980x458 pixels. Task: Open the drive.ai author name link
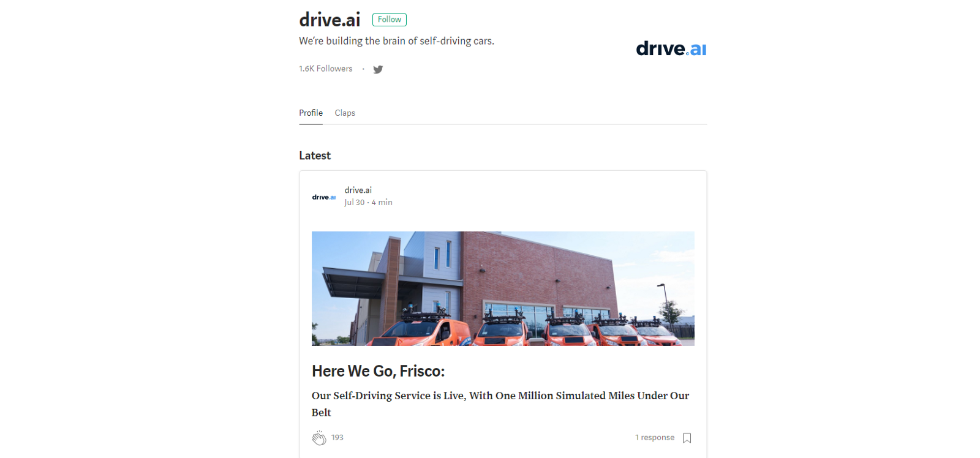(358, 190)
